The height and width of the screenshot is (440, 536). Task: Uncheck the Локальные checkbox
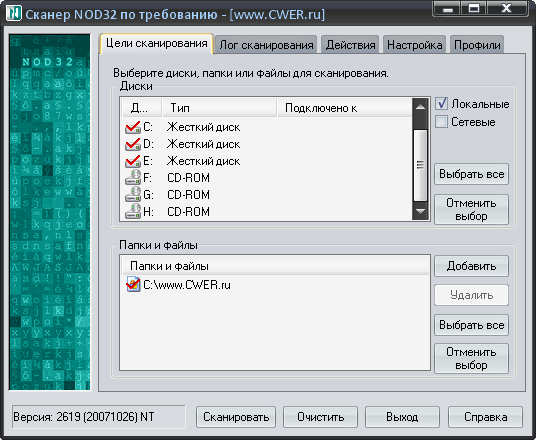click(441, 104)
